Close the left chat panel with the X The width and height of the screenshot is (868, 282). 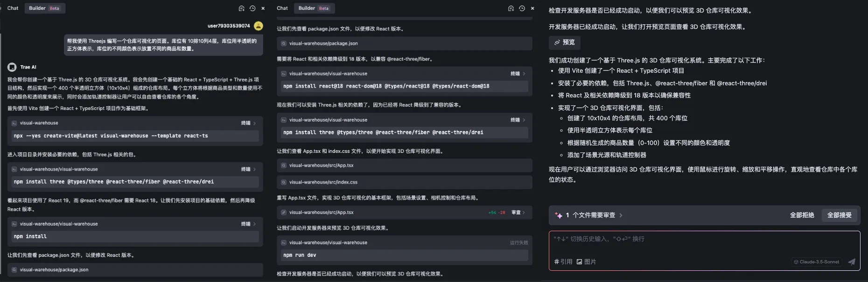coord(263,8)
